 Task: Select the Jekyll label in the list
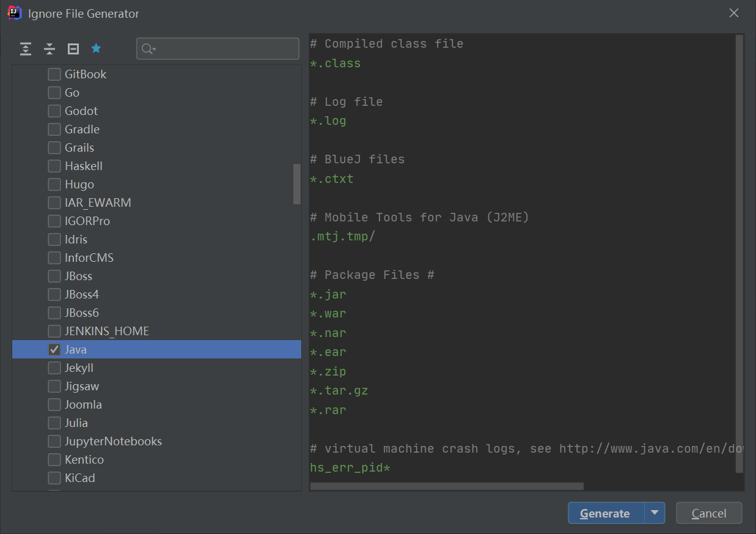coord(79,368)
